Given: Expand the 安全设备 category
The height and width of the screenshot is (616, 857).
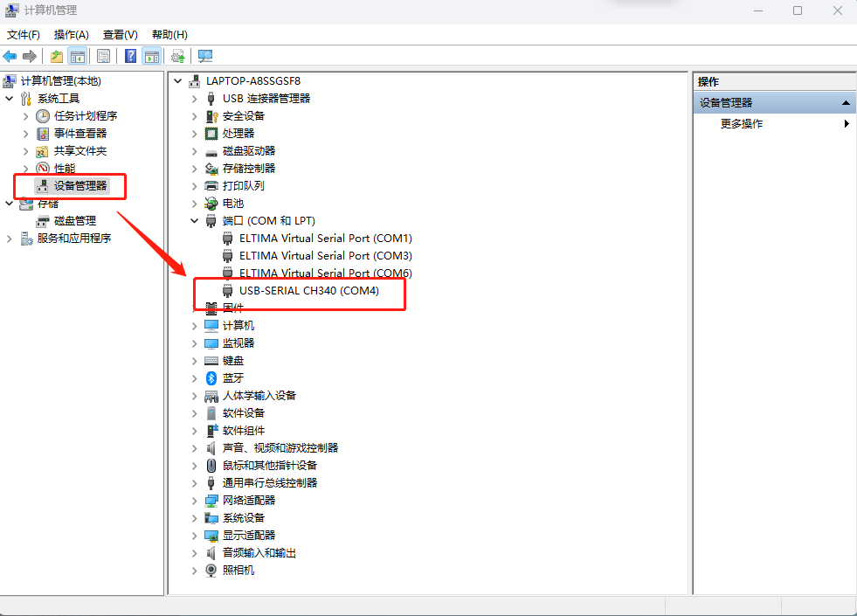Looking at the screenshot, I should click(195, 116).
